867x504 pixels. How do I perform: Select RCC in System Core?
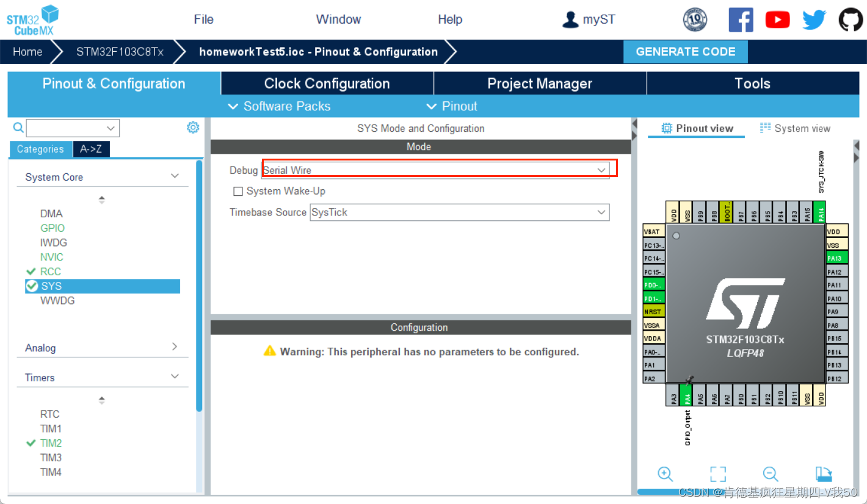[x=51, y=272]
